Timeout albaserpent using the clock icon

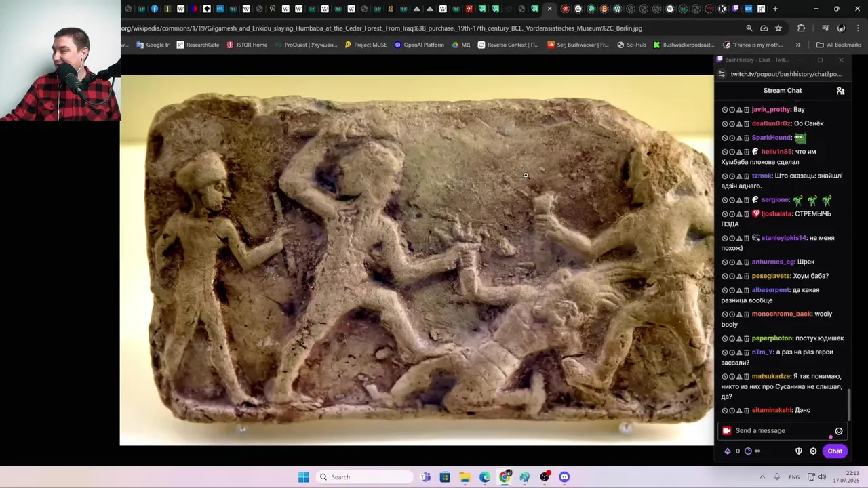click(732, 290)
